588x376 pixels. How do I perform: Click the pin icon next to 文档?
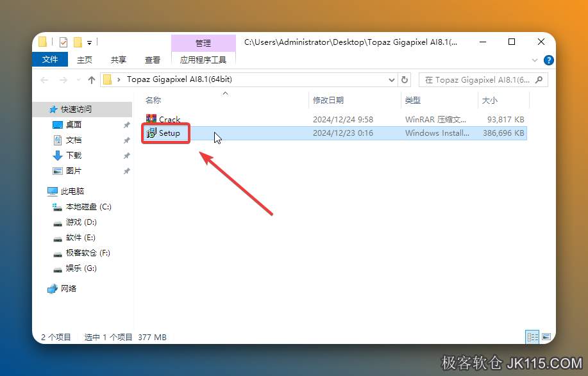coord(127,140)
